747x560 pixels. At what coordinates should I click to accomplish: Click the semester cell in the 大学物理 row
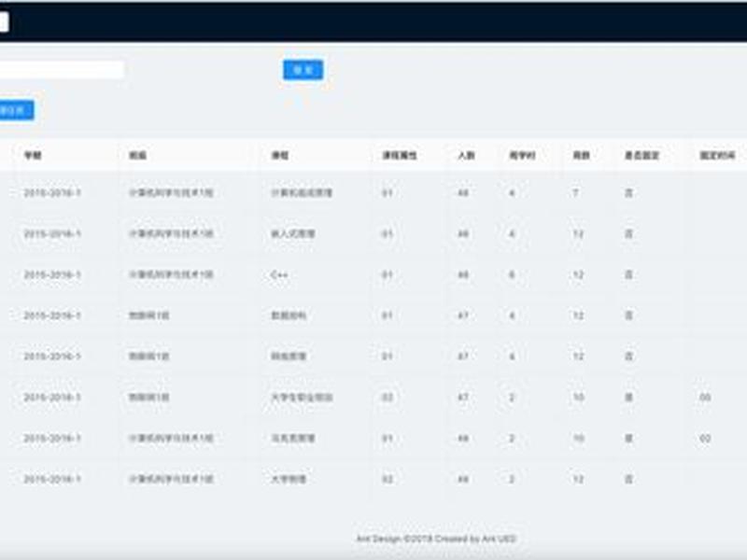tap(52, 479)
